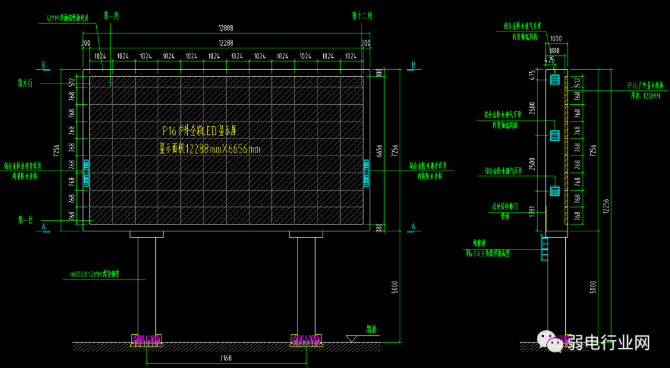Click the ground level triangle marker
Viewport: 670px width, 368px height.
click(x=352, y=339)
